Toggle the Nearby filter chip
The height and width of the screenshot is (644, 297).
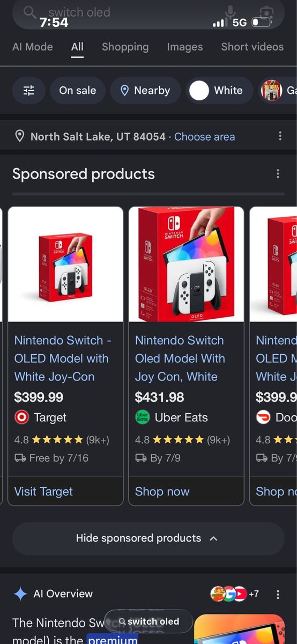pos(145,90)
